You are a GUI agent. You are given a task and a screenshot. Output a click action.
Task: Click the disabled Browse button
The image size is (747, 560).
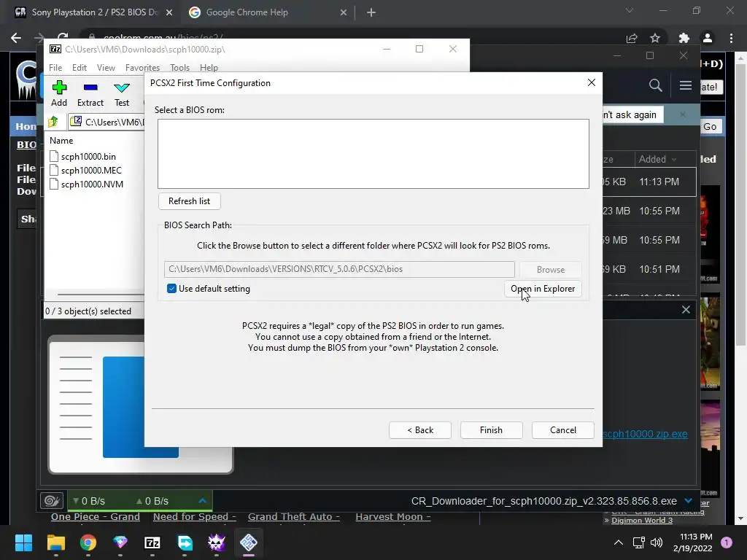coord(550,270)
